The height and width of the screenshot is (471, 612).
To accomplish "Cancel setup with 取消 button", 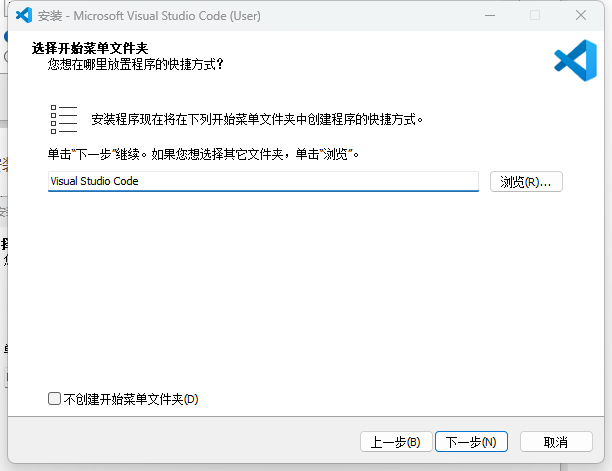I will [x=556, y=442].
